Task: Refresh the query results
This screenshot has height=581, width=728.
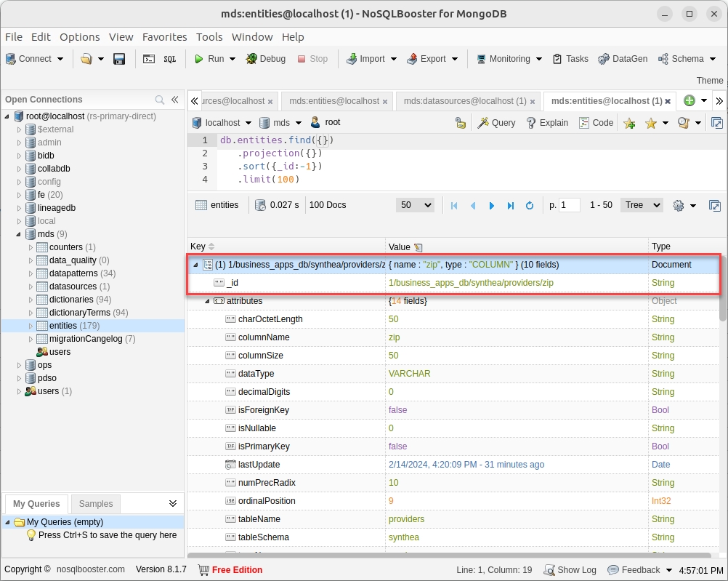Action: (x=530, y=206)
